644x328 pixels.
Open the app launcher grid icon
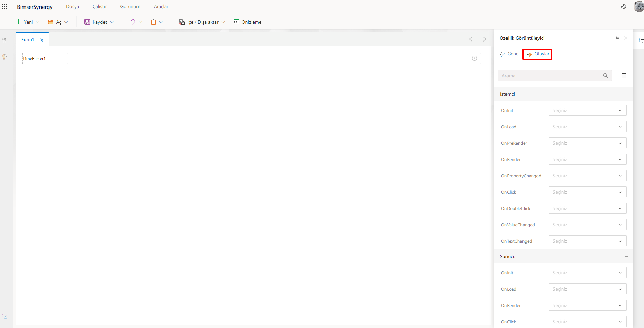point(4,7)
